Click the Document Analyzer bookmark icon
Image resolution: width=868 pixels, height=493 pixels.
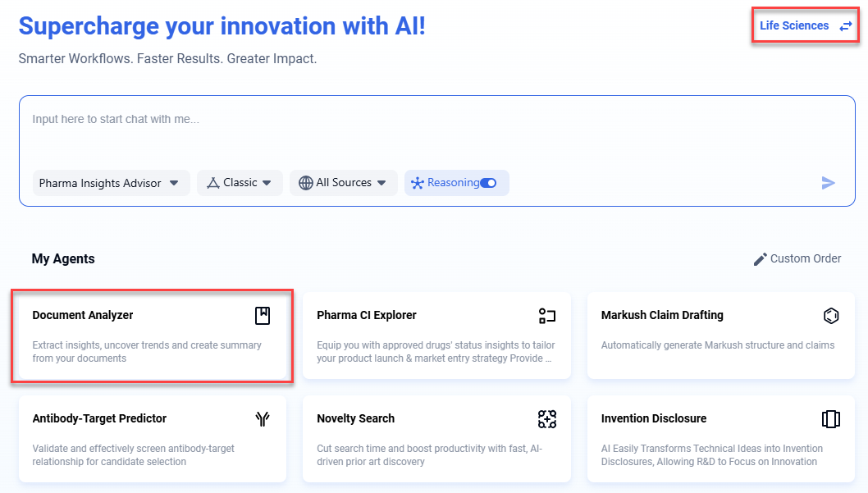coord(262,316)
